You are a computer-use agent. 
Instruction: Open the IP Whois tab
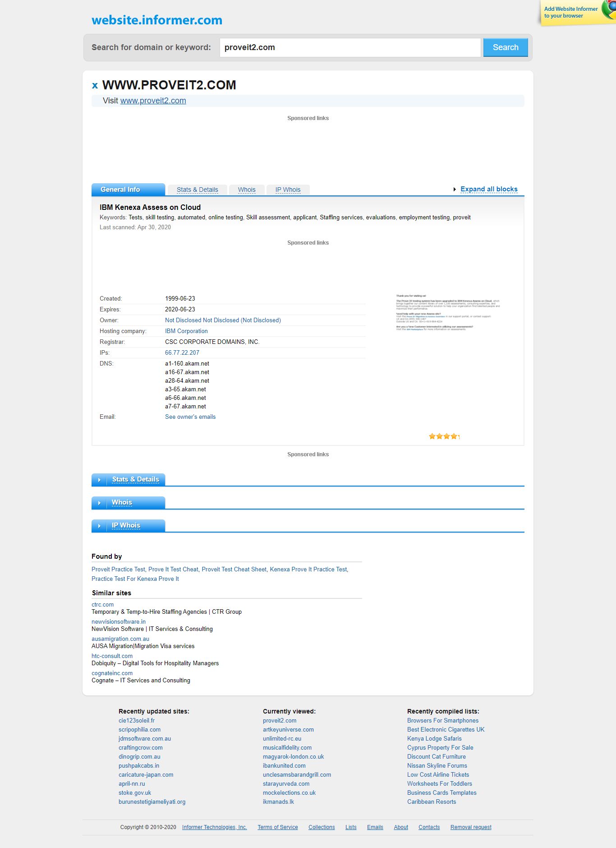(x=288, y=190)
